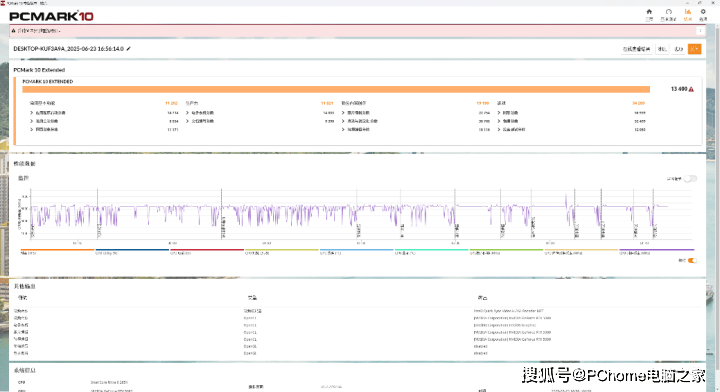Select the purple series in the chart legend

(x=656, y=252)
